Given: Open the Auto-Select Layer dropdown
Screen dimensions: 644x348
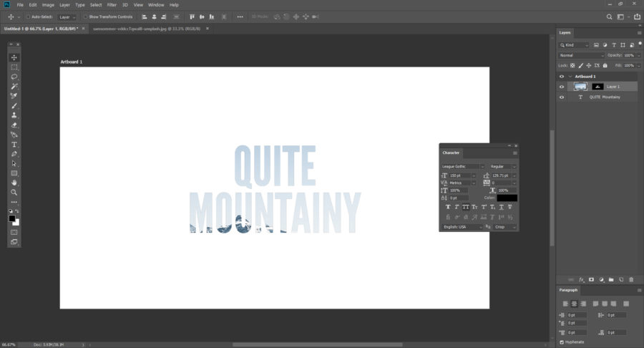Looking at the screenshot, I should click(67, 17).
